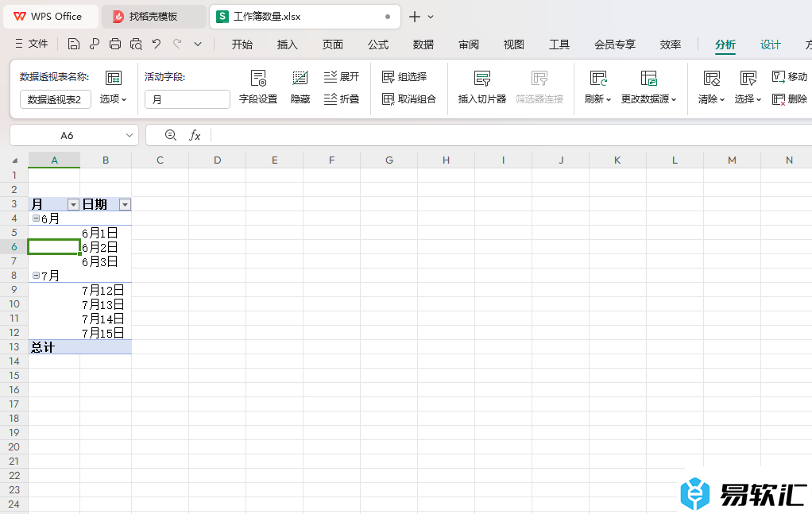Click 插入切片器 insert slicer
Viewport: 812px width, 514px height.
pyautogui.click(x=482, y=87)
